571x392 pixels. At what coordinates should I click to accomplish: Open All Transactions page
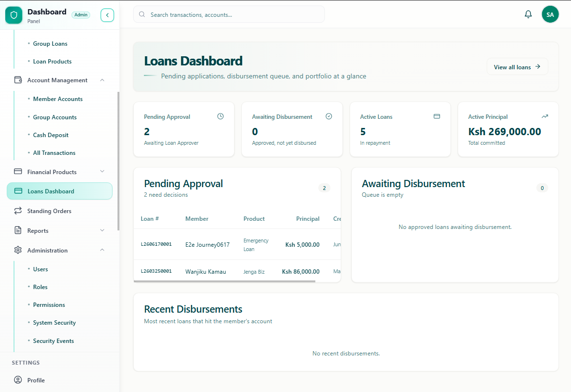54,153
